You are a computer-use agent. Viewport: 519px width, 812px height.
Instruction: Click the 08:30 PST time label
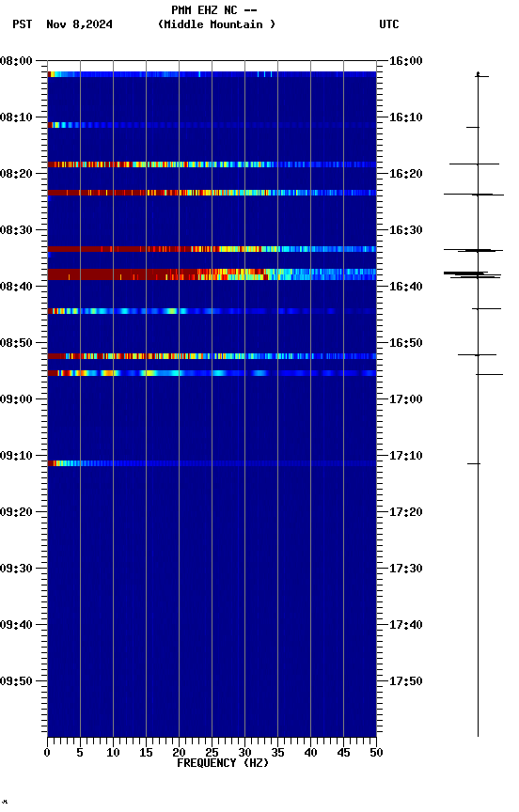click(x=16, y=230)
